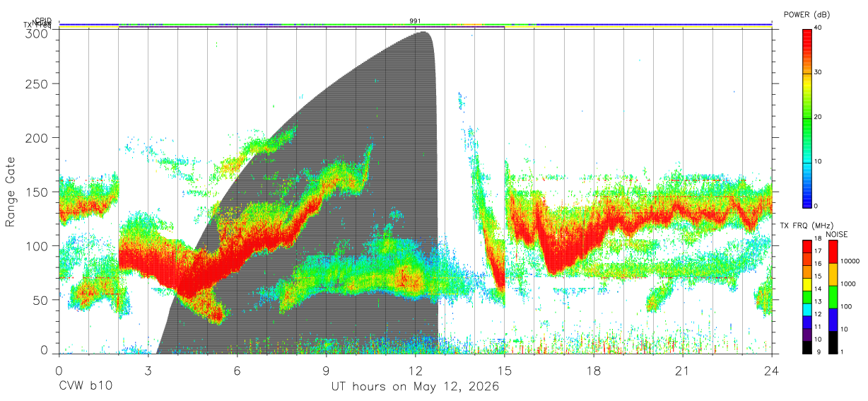Click the NOISE legend title above its color bar

tap(837, 234)
